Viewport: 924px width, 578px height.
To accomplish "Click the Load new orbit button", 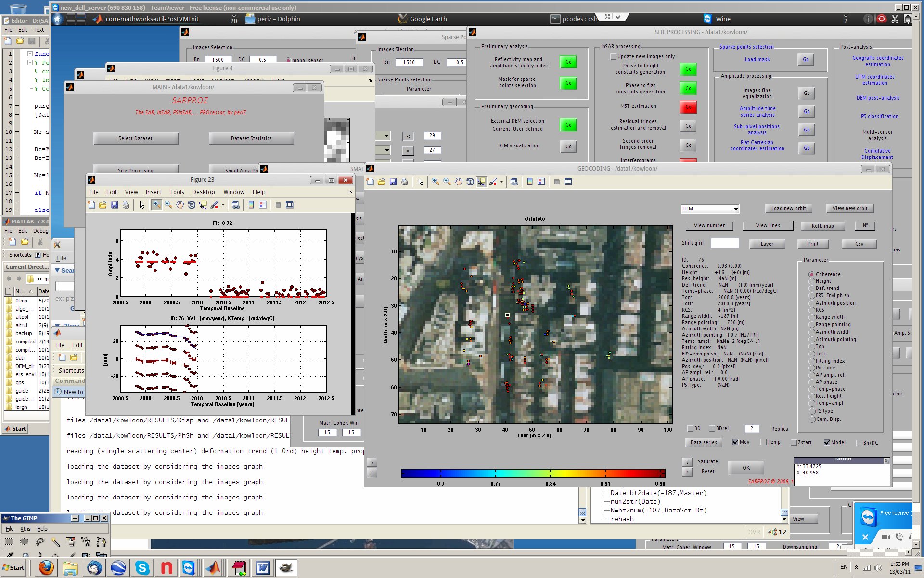I will pyautogui.click(x=788, y=209).
